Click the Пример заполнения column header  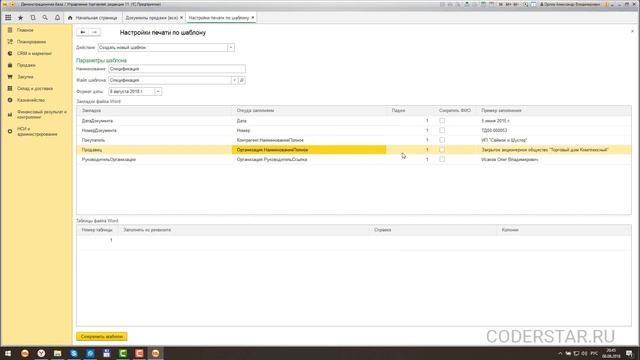point(554,111)
